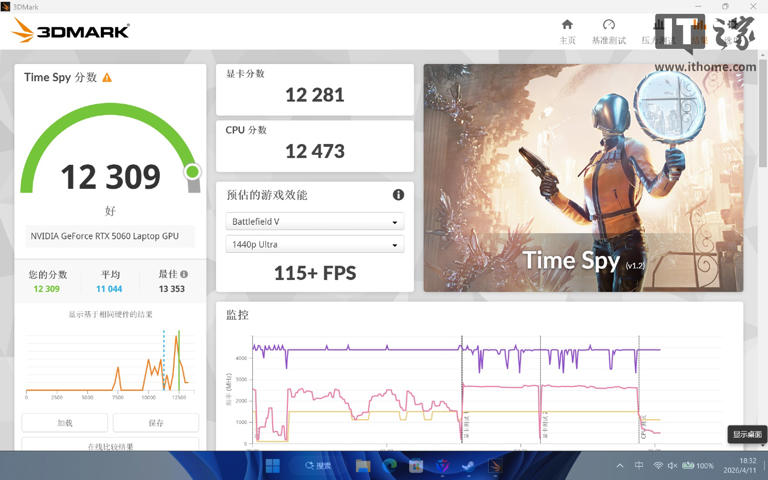Click the 保存 save button
Image resolution: width=768 pixels, height=480 pixels.
point(155,423)
